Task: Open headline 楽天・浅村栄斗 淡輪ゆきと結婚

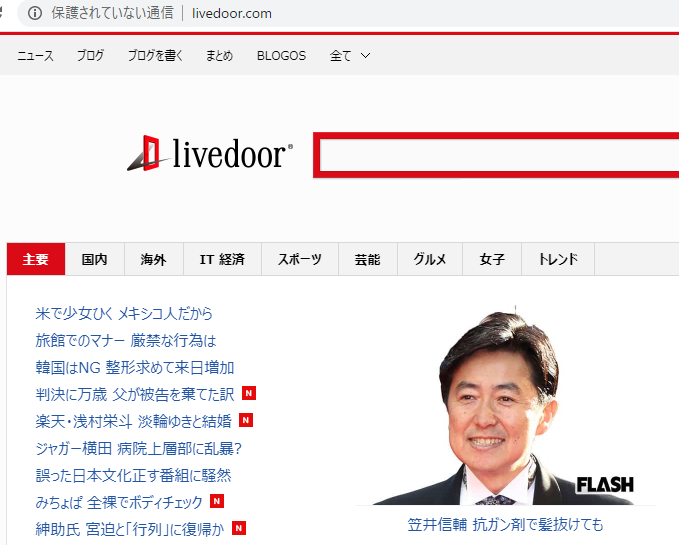Action: [x=133, y=421]
